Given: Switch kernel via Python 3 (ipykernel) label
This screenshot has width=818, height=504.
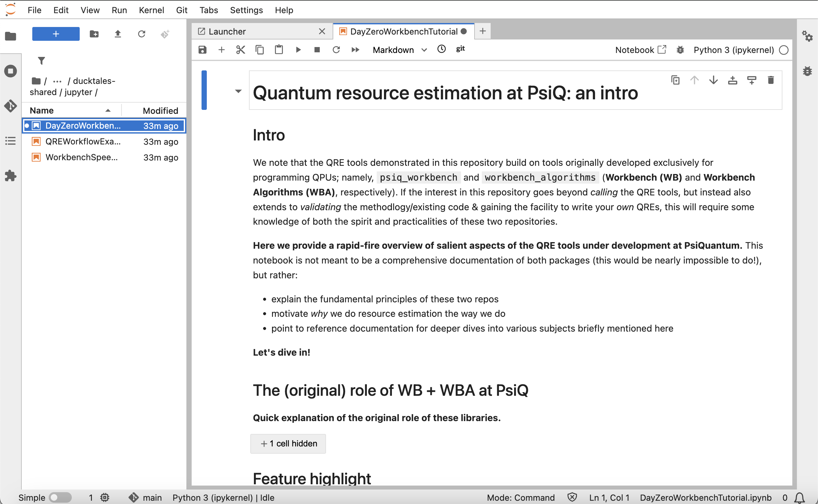Looking at the screenshot, I should click(734, 50).
